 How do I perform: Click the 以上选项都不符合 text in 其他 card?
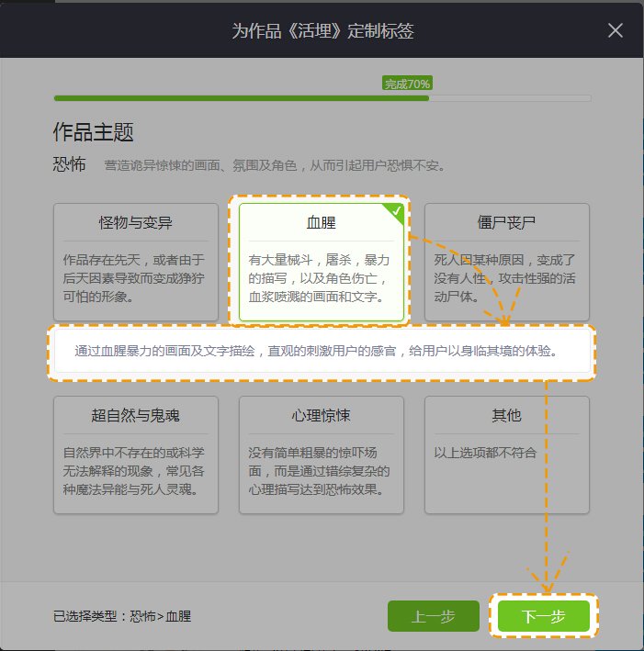pyautogui.click(x=485, y=453)
